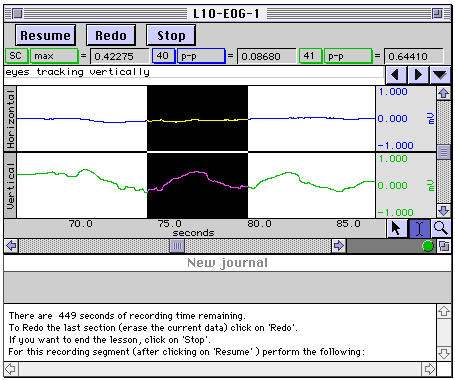Click the window close box in title bar
The height and width of the screenshot is (380, 455).
[17, 14]
